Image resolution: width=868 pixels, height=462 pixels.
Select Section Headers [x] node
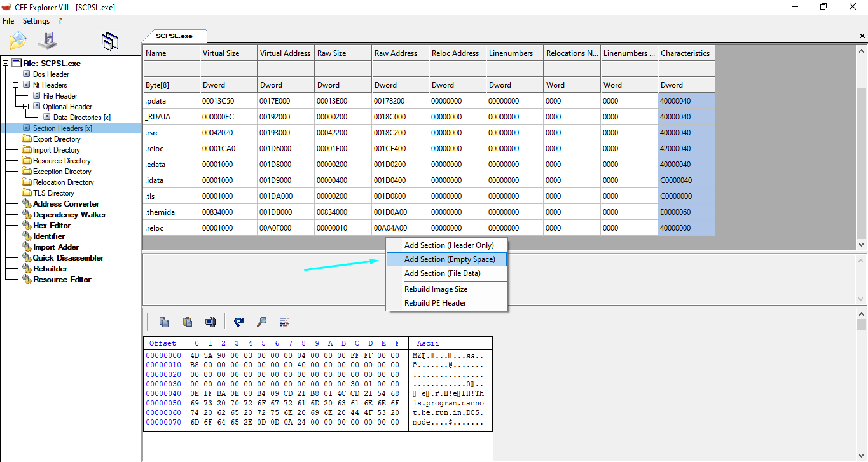62,128
